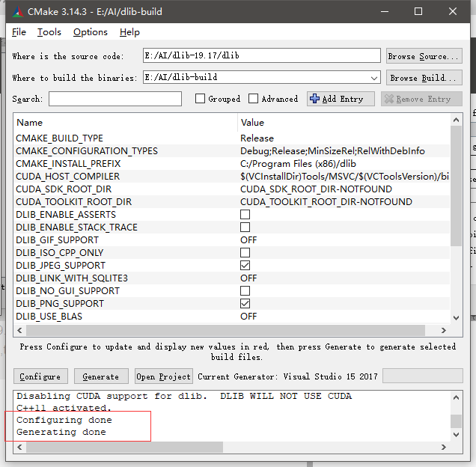The height and width of the screenshot is (467, 476).
Task: Open the Tools menu
Action: 49,32
